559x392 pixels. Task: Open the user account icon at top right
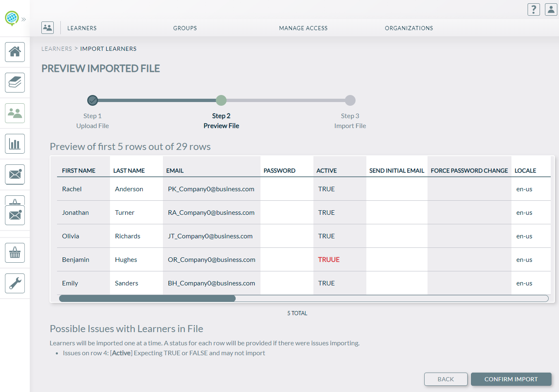(x=551, y=9)
